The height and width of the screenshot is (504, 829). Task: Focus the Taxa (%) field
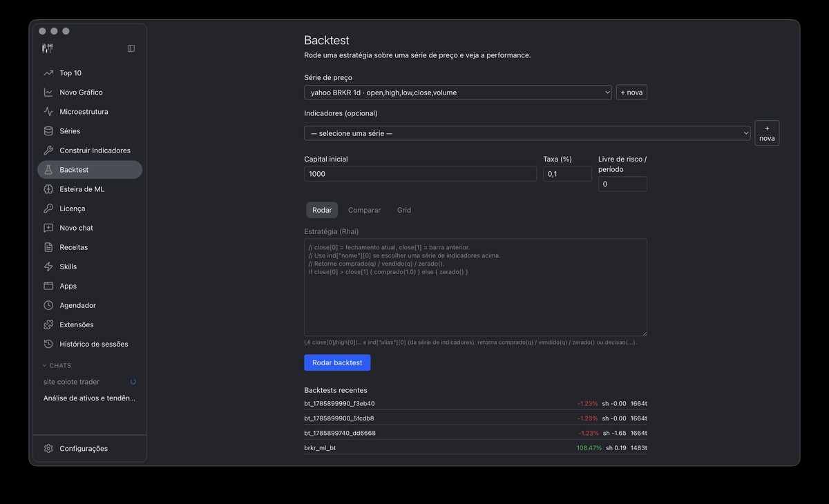click(x=567, y=174)
